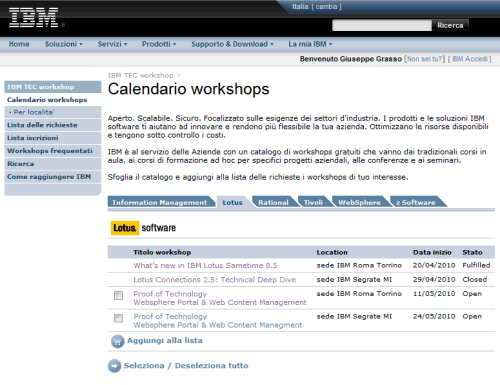Screen dimensions: 500x385
Task: Open Proof of Technology workshop dated 24/05/2010
Action: [x=218, y=321]
